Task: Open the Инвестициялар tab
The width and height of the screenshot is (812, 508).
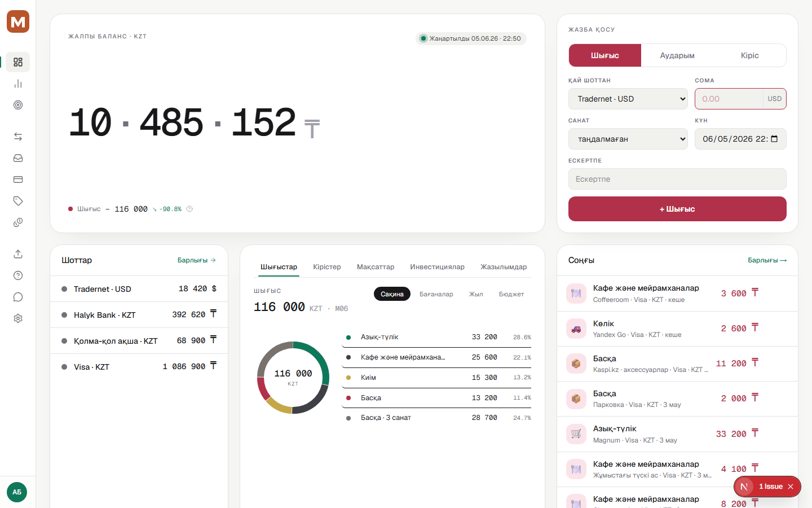Action: [x=438, y=267]
